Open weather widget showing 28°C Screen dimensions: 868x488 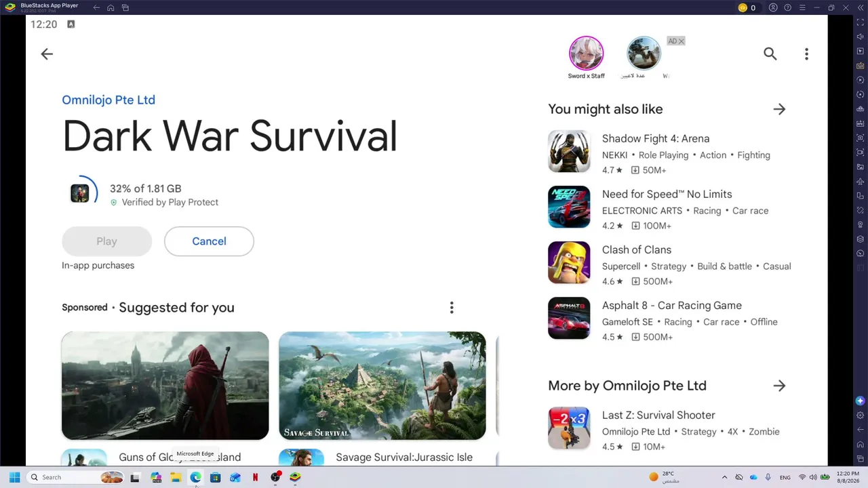click(x=665, y=477)
